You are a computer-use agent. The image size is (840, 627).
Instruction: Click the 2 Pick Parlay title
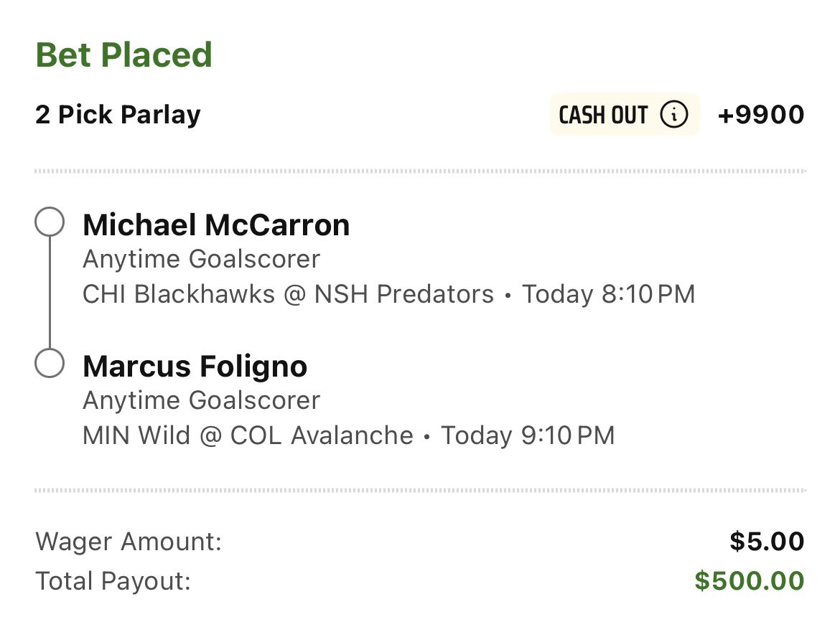tap(118, 115)
